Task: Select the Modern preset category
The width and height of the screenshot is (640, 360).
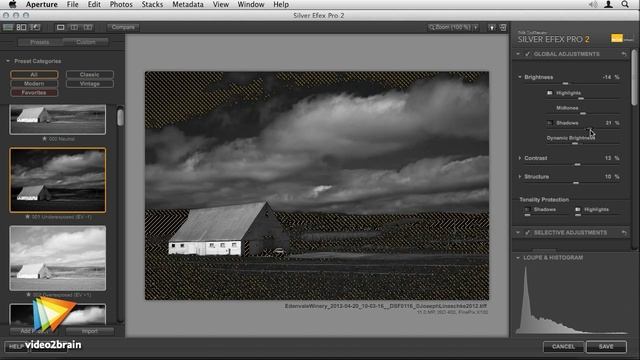Action: (x=34, y=84)
